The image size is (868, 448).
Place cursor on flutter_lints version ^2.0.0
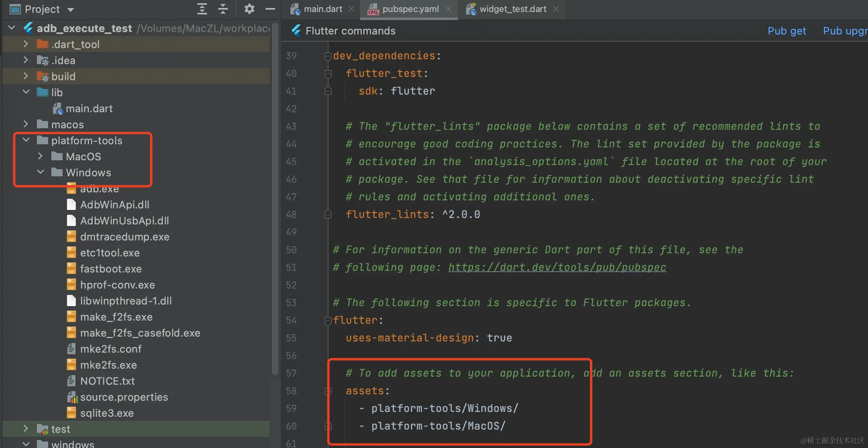[461, 214]
